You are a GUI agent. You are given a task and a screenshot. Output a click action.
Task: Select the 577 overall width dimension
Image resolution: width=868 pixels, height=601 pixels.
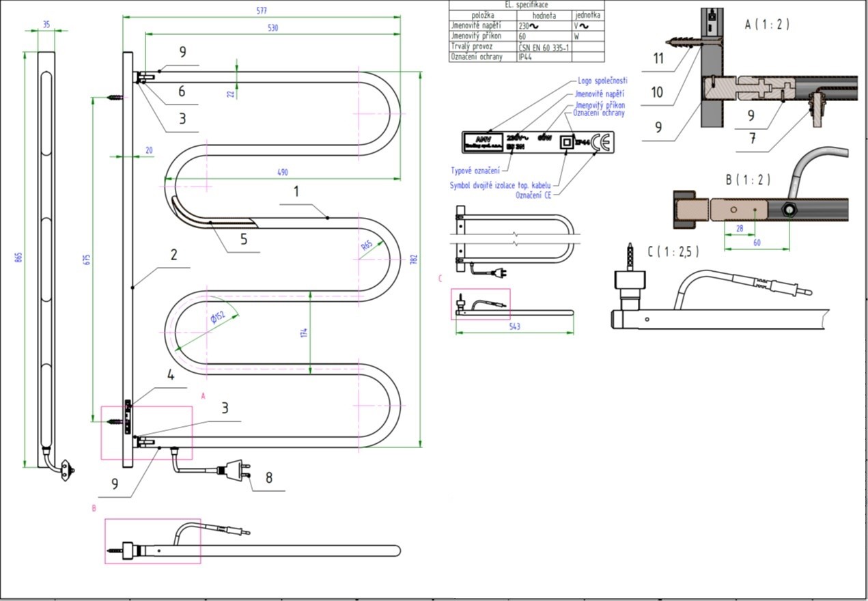click(x=262, y=11)
